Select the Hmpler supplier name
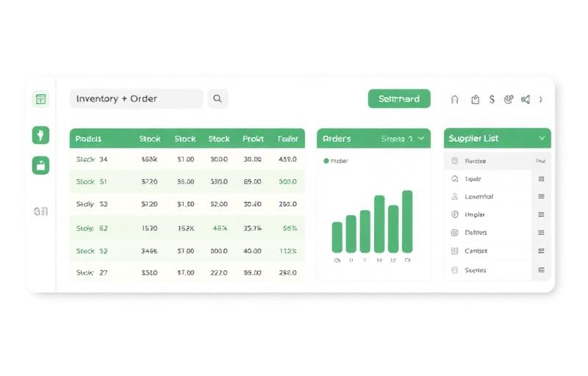Screen dimensions: 588x376 point(475,214)
